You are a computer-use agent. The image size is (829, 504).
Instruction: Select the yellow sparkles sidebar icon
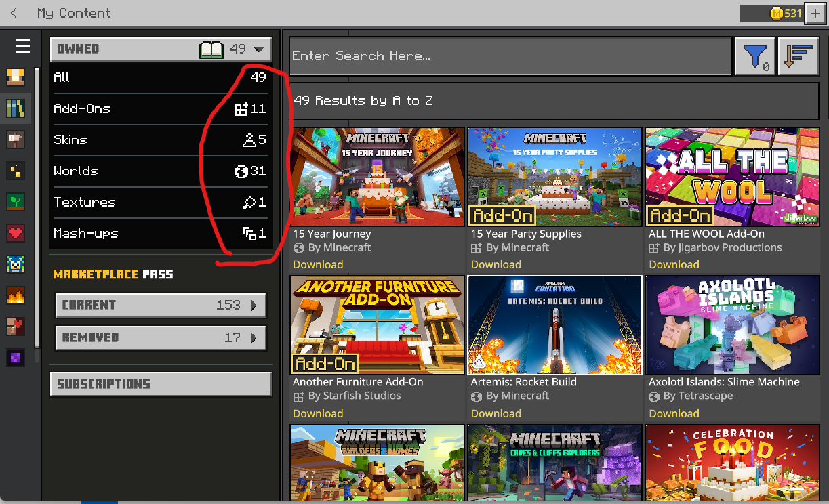coord(16,171)
